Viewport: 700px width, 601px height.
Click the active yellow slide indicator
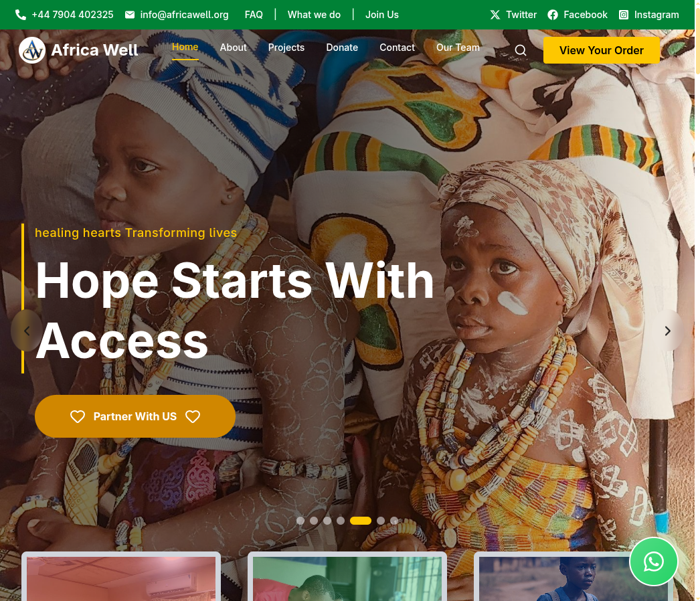pyautogui.click(x=361, y=521)
